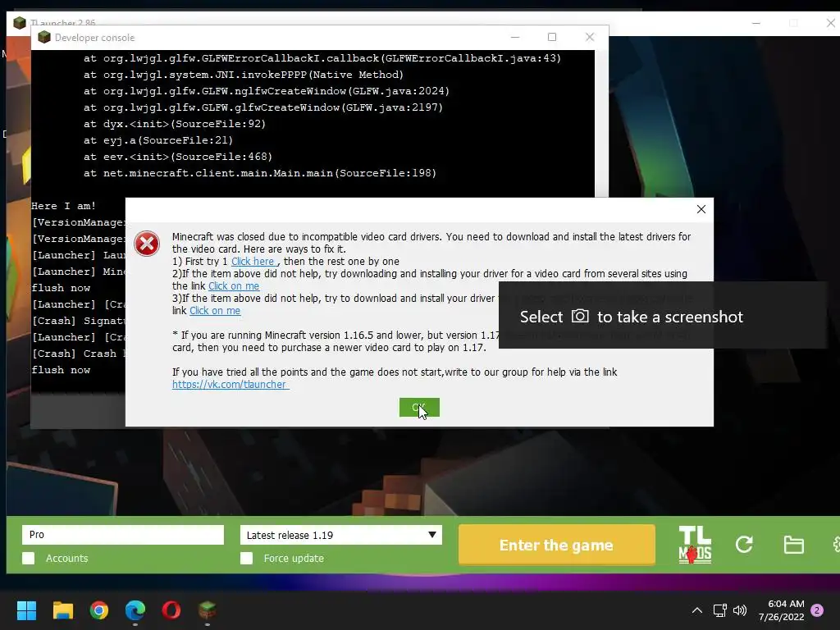840x630 pixels.
Task: Maximize the Developer console window
Action: click(552, 37)
